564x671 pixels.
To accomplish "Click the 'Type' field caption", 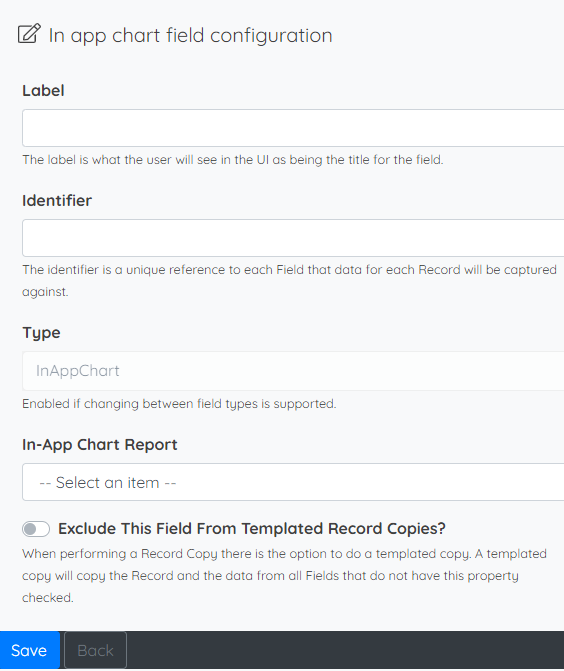I will tap(41, 333).
